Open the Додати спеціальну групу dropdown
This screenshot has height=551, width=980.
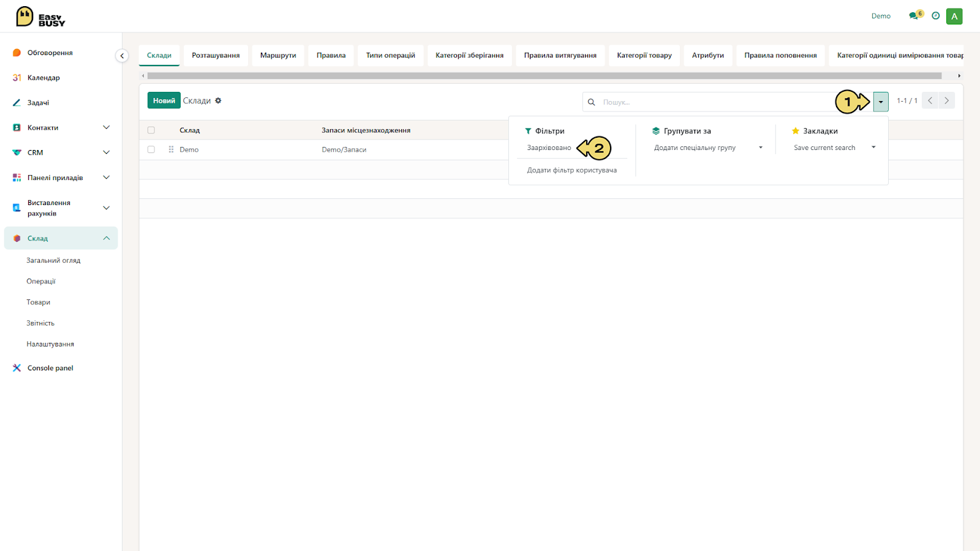(708, 148)
